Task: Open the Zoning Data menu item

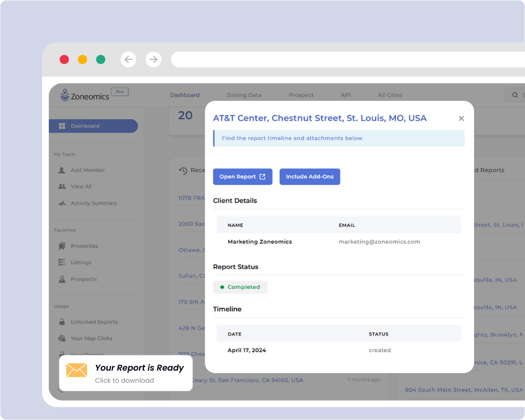Action: (x=244, y=95)
